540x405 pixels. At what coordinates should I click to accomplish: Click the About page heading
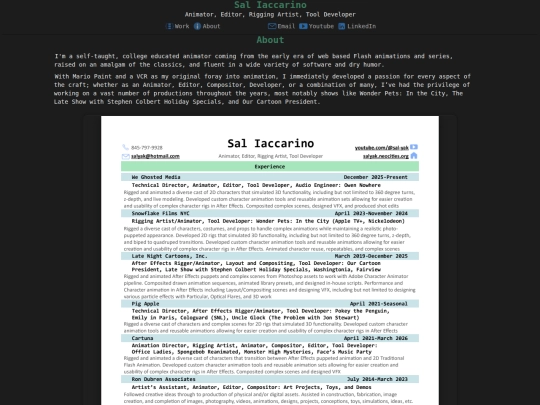270,40
